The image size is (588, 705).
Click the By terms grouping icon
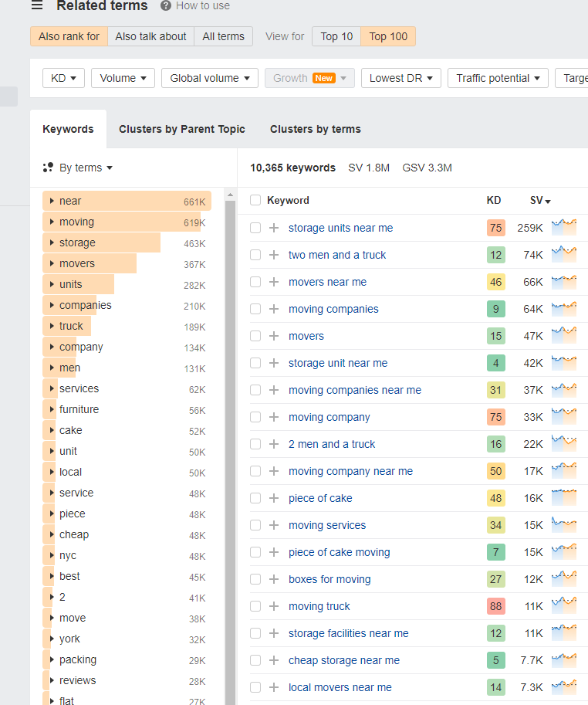(48, 168)
